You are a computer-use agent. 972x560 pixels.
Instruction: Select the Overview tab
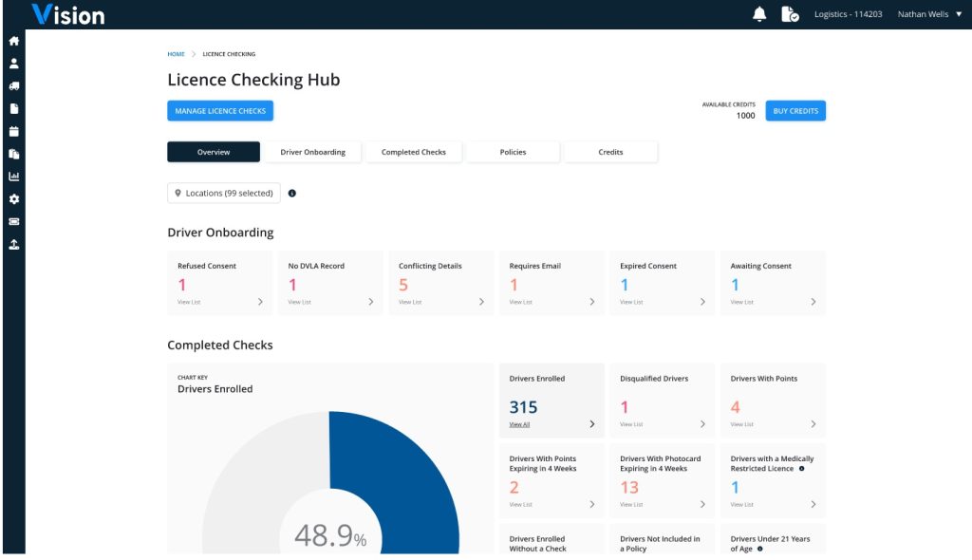pyautogui.click(x=214, y=152)
